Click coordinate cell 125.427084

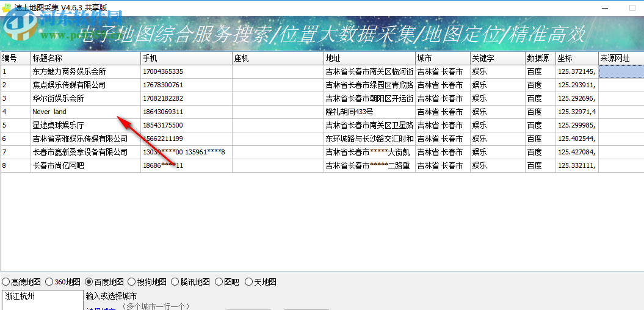[x=577, y=153]
